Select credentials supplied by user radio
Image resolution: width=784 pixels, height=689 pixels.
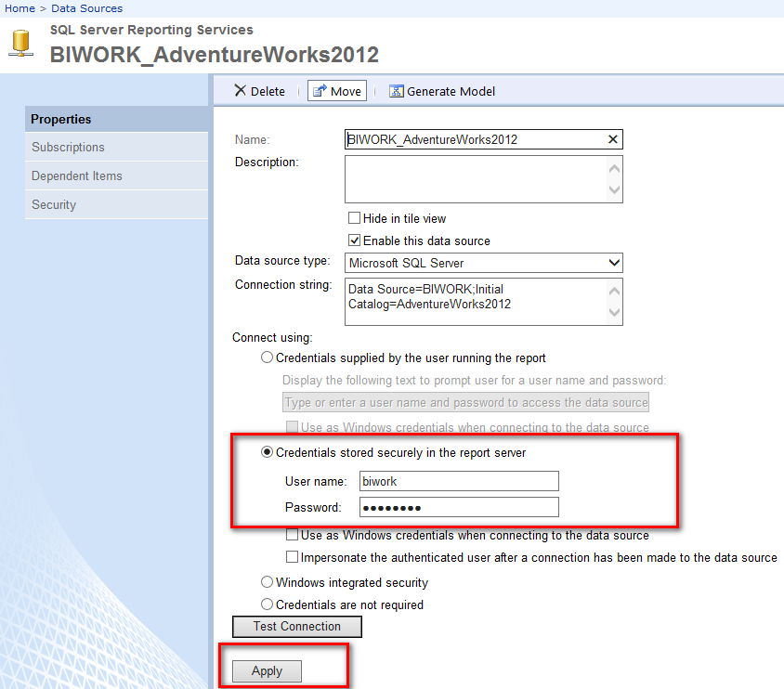click(x=267, y=357)
